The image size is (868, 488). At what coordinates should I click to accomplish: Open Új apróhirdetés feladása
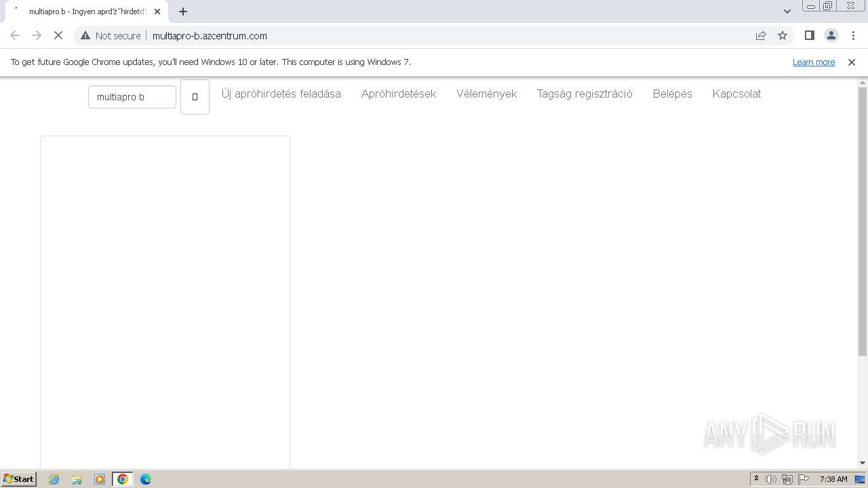[281, 94]
